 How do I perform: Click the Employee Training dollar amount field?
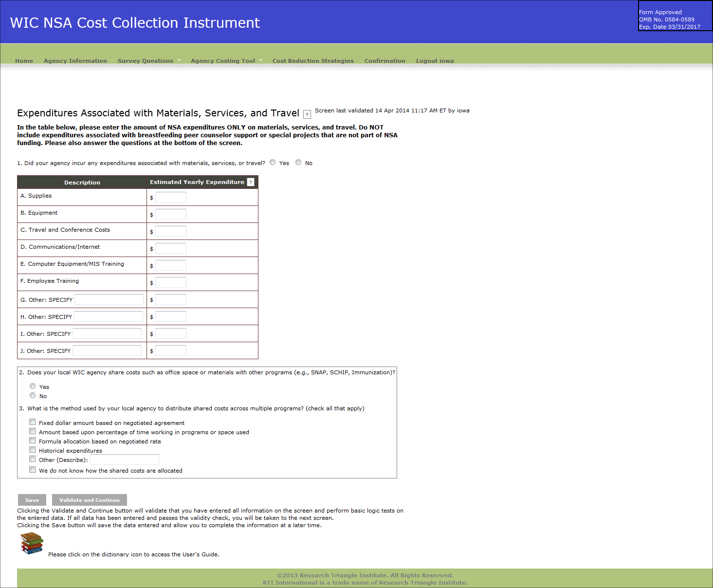coord(171,282)
